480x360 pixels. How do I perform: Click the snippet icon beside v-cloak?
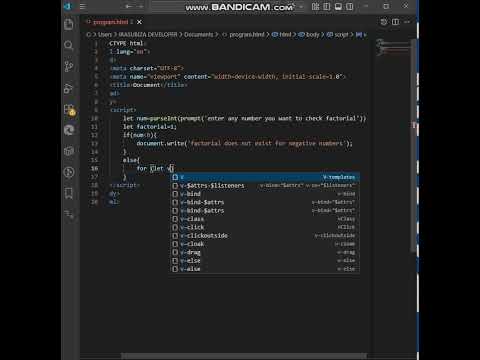coord(175,244)
